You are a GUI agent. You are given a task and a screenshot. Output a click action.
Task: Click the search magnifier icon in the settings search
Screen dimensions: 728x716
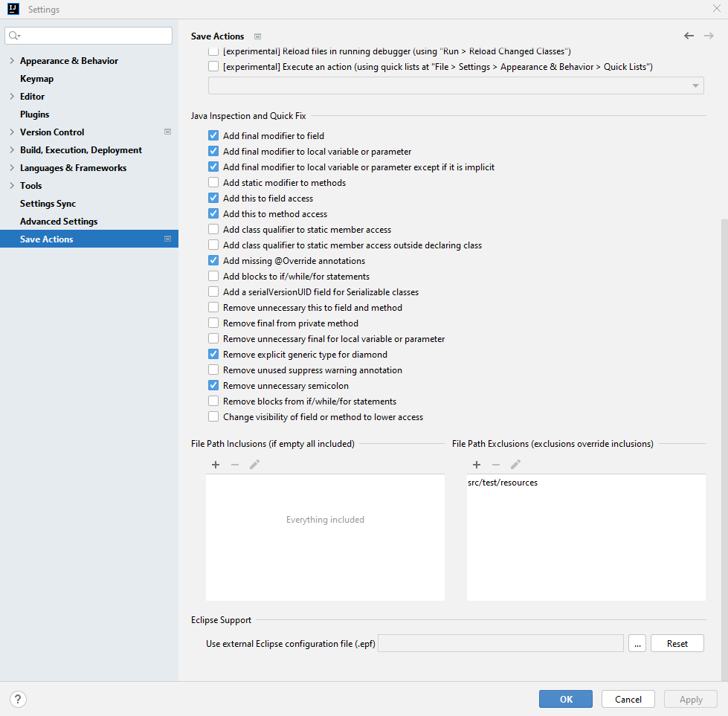(14, 36)
